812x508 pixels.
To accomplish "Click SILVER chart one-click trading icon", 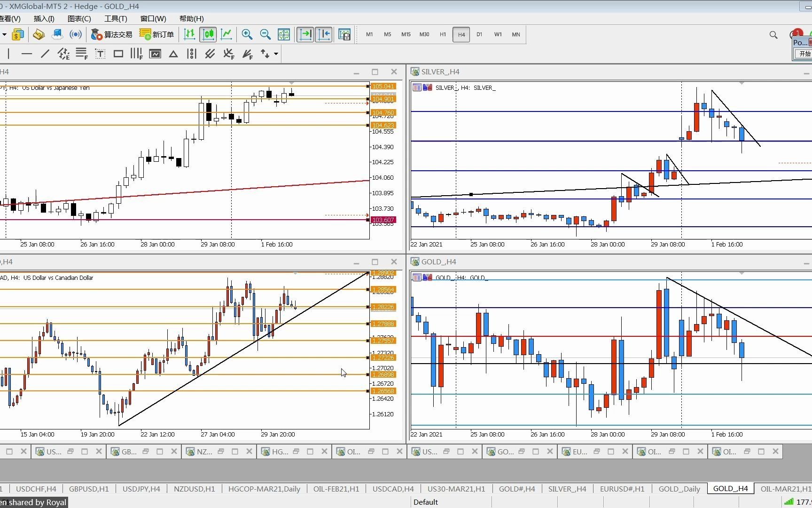I will 428,87.
